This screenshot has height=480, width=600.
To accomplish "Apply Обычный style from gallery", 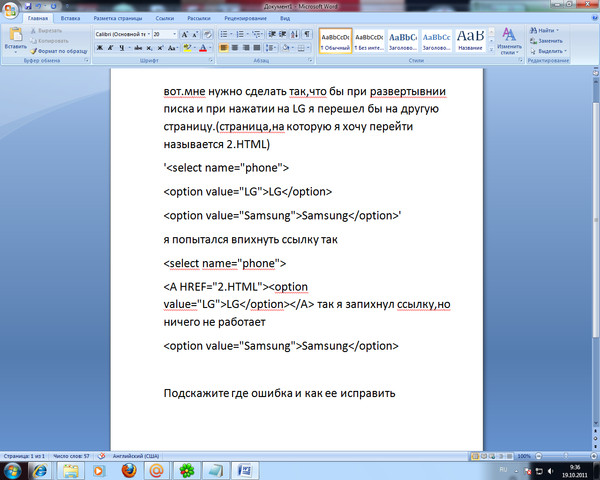I will 335,41.
